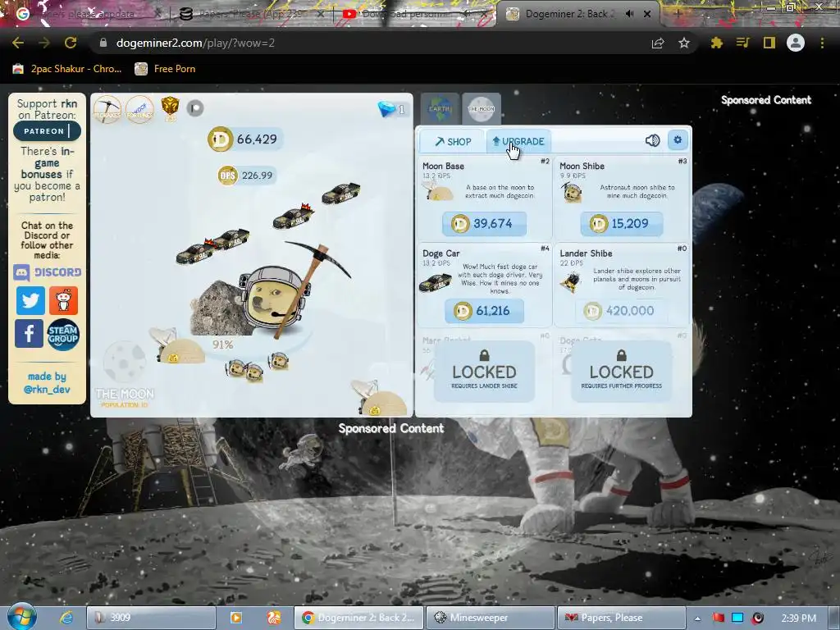Click the Moon Base item icon
Image resolution: width=840 pixels, height=630 pixels.
pyautogui.click(x=438, y=191)
